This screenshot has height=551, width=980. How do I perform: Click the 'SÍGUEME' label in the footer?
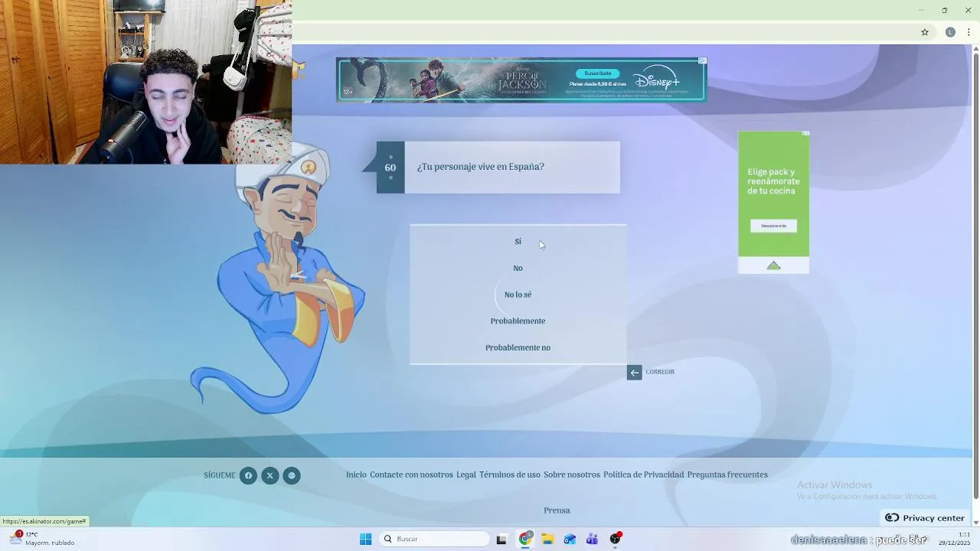point(220,476)
